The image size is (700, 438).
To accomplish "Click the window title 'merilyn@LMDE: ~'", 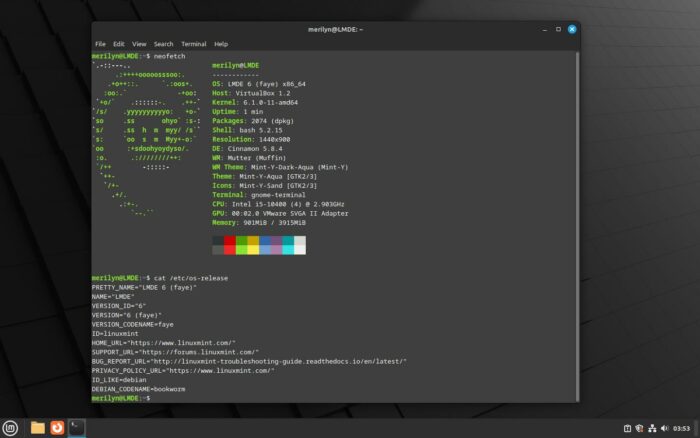I will pos(335,29).
